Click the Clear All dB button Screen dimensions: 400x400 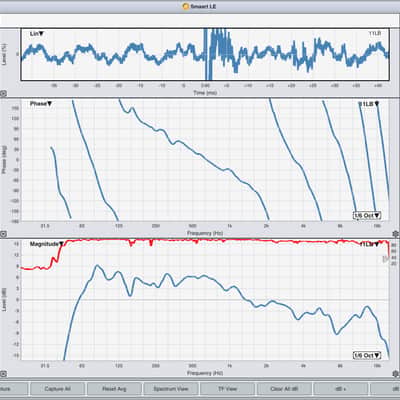[x=284, y=389]
